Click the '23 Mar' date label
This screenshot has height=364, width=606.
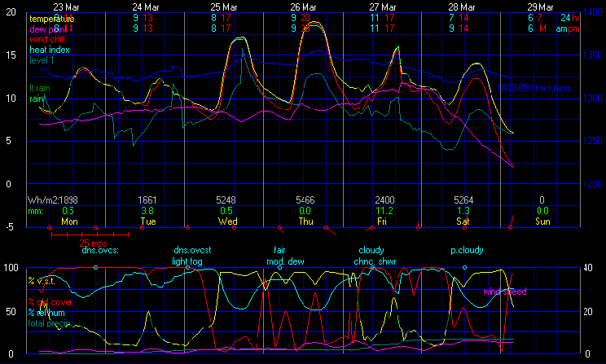click(x=67, y=7)
